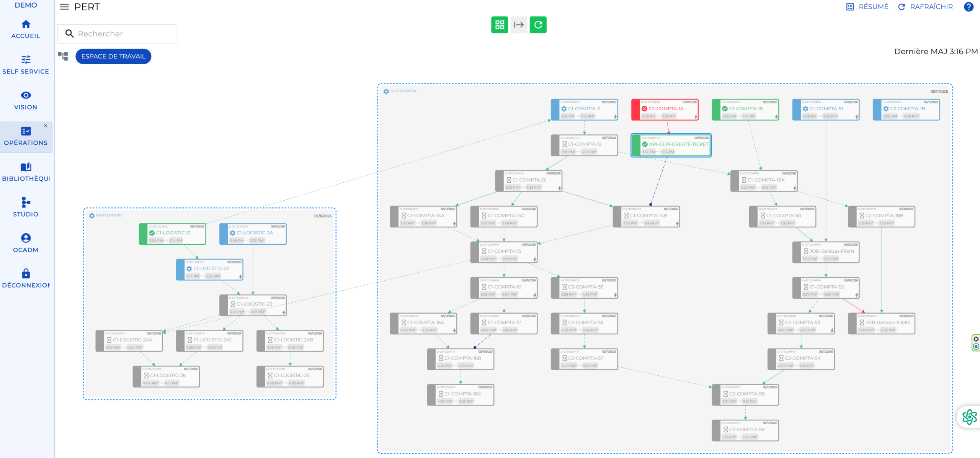This screenshot has height=458, width=980.
Task: Select the C2-COMPTA-59 job node
Action: coord(745,430)
